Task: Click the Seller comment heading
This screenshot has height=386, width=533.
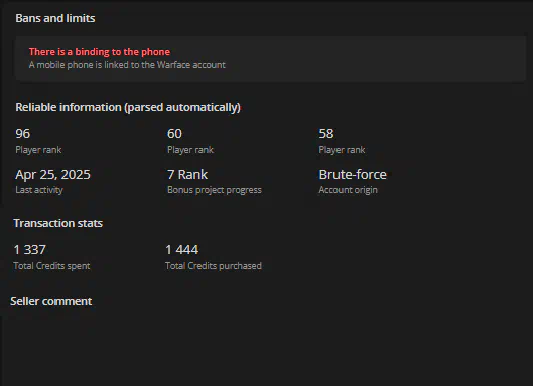Action: [51, 301]
